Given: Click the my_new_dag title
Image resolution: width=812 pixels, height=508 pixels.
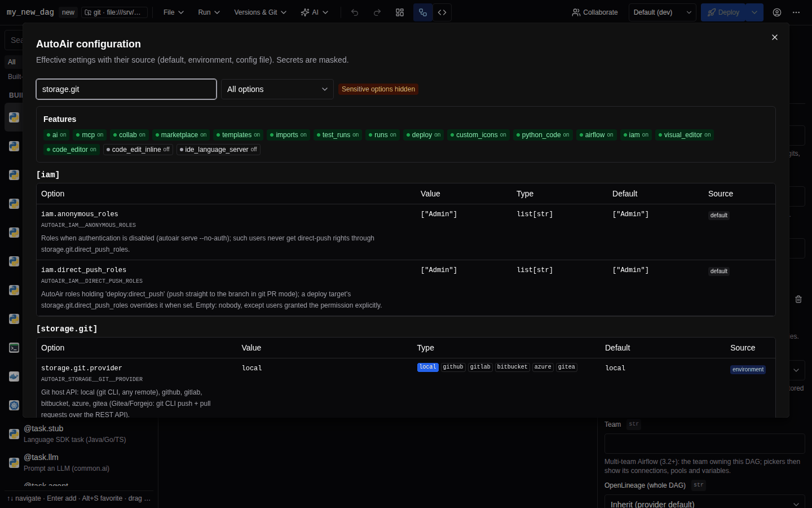Looking at the screenshot, I should click(30, 12).
